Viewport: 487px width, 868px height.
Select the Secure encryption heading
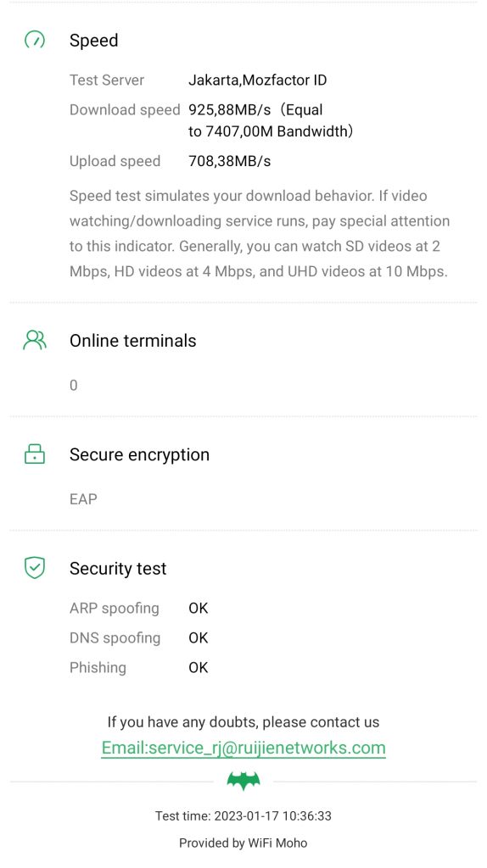140,454
